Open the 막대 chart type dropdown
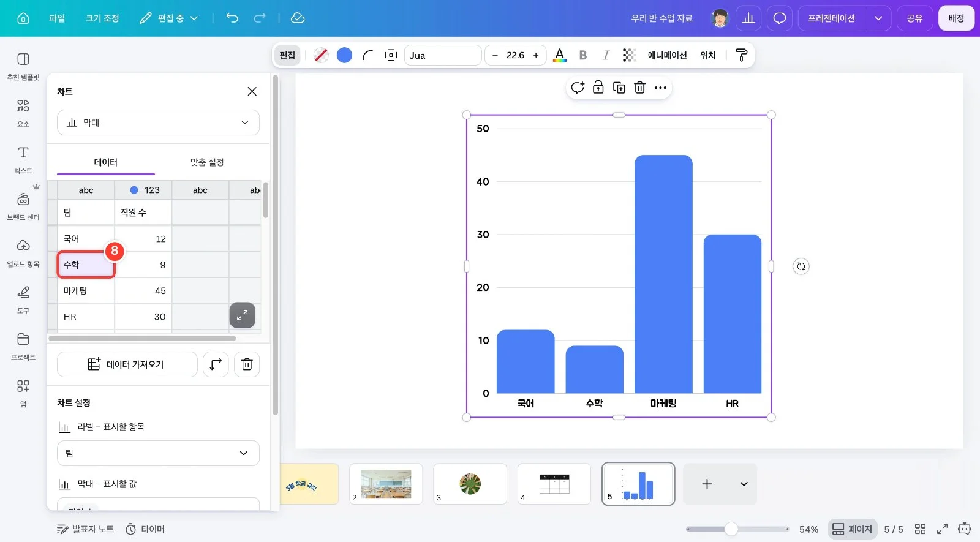 158,122
